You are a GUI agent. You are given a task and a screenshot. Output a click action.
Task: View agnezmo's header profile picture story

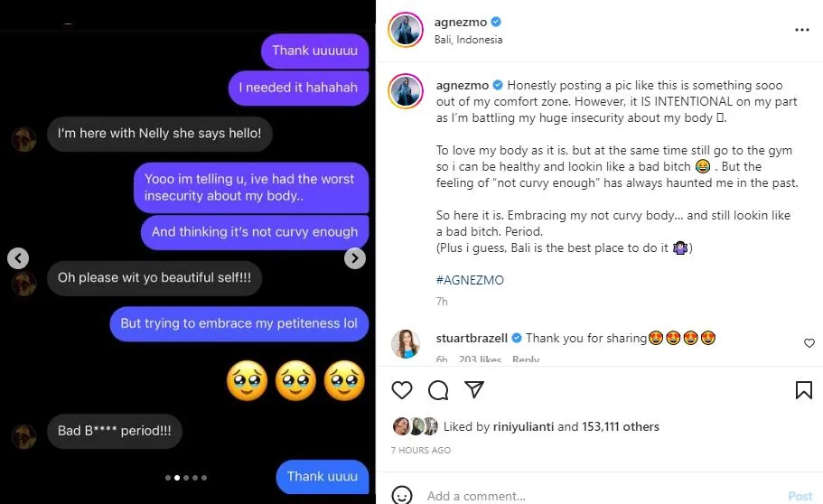(x=406, y=30)
